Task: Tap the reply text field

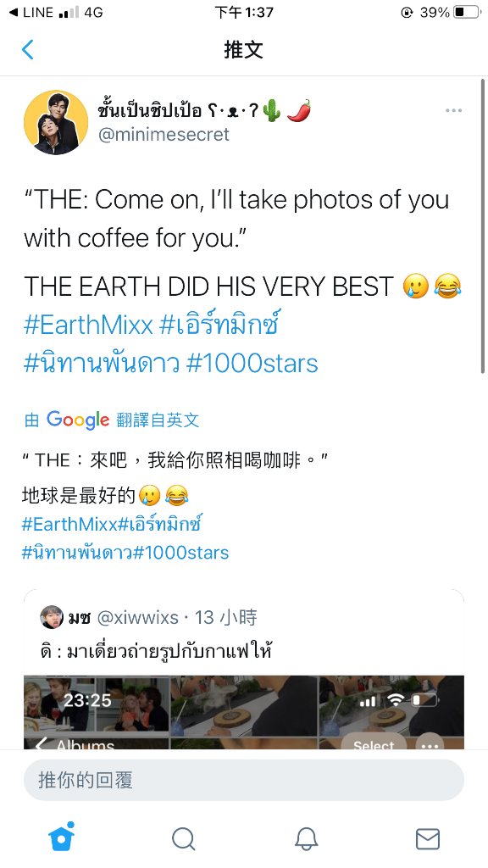Action: point(243,780)
